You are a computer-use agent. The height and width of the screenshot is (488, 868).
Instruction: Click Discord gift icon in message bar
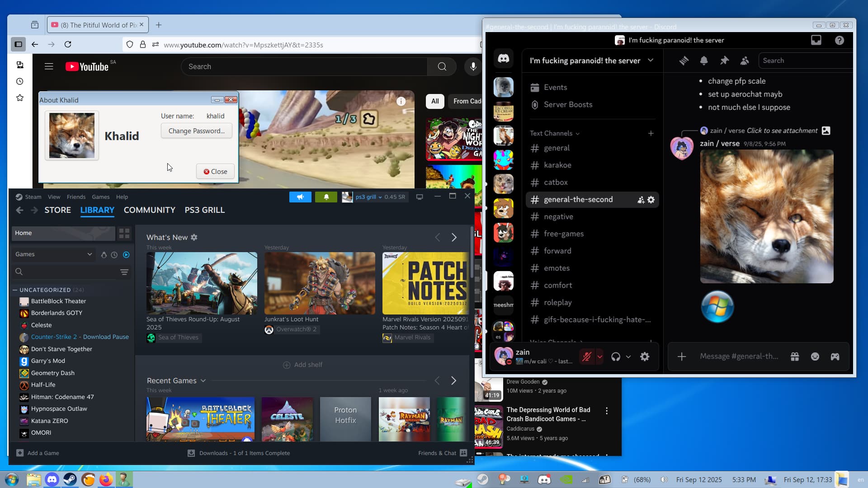click(x=795, y=357)
